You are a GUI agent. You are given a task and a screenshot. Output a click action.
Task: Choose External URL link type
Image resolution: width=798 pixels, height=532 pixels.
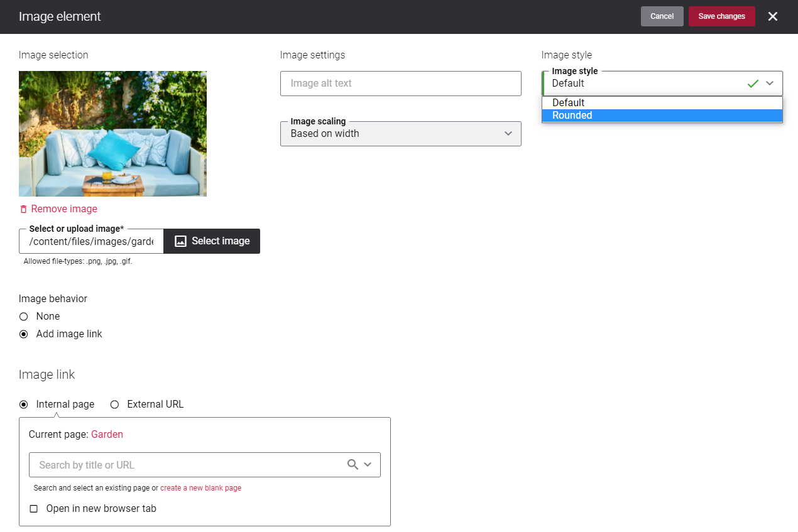[114, 404]
